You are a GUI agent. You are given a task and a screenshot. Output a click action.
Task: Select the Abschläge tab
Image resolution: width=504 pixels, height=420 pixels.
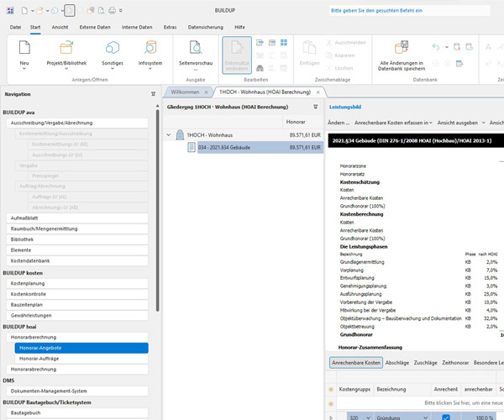click(x=397, y=363)
